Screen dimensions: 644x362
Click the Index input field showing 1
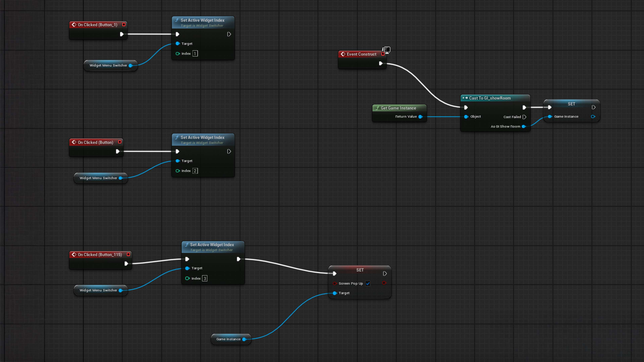click(x=195, y=53)
